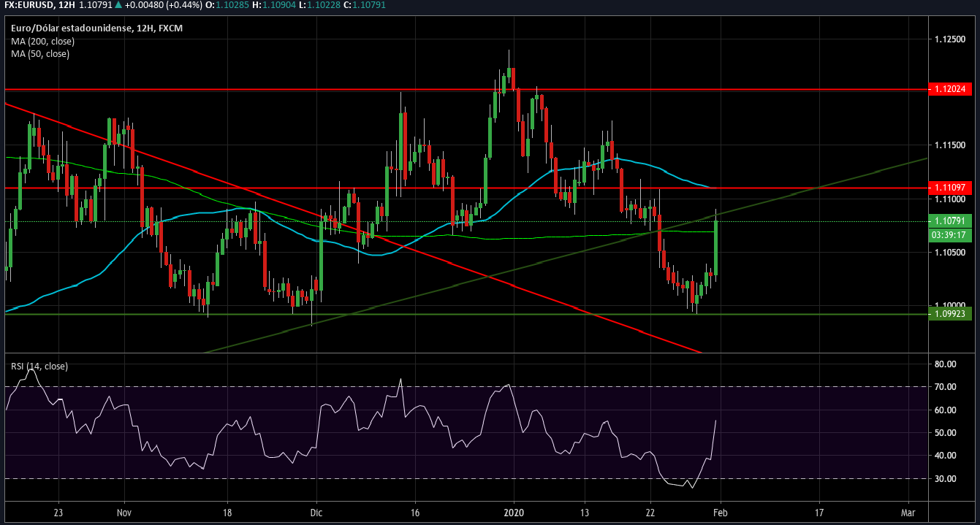
Task: Click the red 1.12024 resistance price label
Action: click(951, 89)
